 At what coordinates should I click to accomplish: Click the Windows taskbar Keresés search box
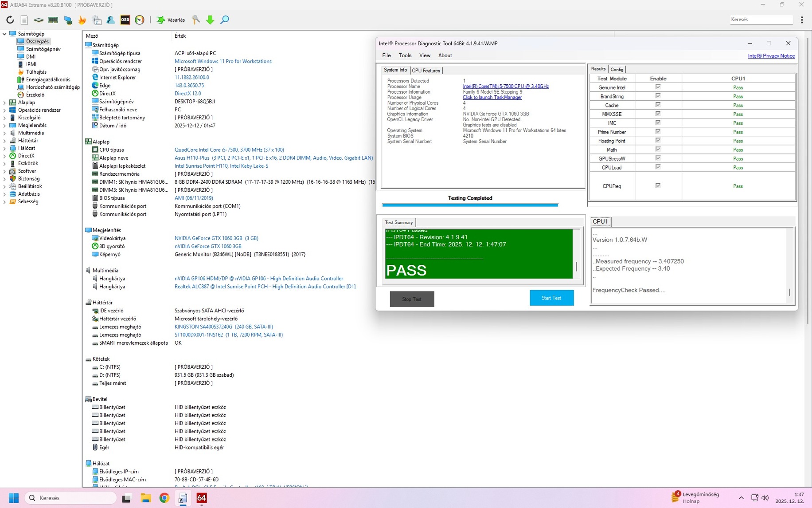[71, 498]
